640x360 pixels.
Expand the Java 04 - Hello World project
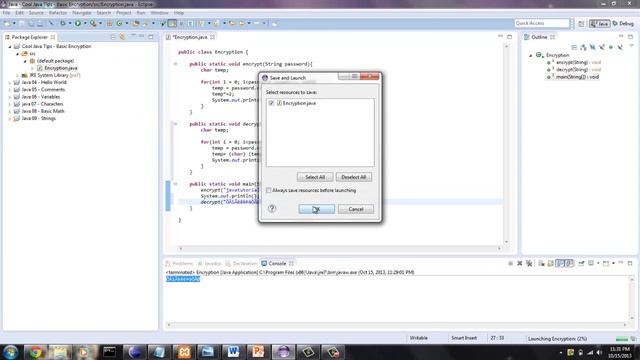click(x=10, y=82)
